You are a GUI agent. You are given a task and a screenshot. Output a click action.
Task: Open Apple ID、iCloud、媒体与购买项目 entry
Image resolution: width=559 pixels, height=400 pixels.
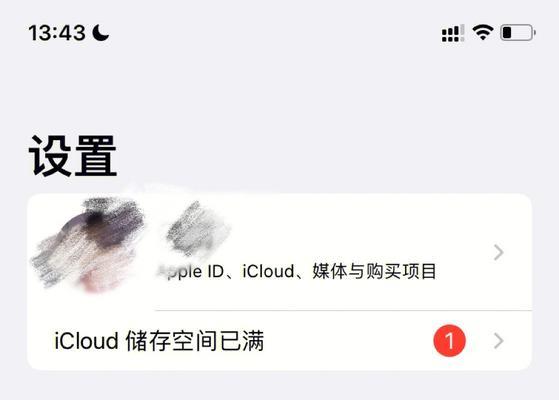tap(280, 252)
